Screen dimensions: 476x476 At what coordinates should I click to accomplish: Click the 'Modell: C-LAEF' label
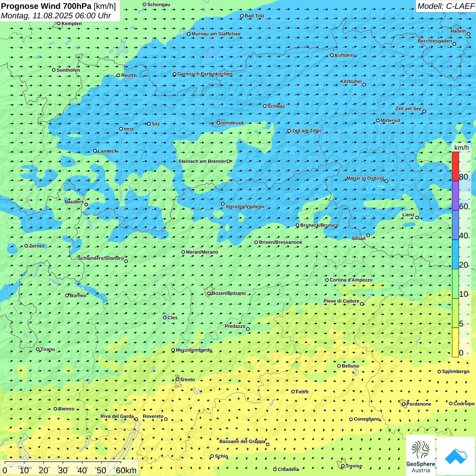[x=446, y=6]
